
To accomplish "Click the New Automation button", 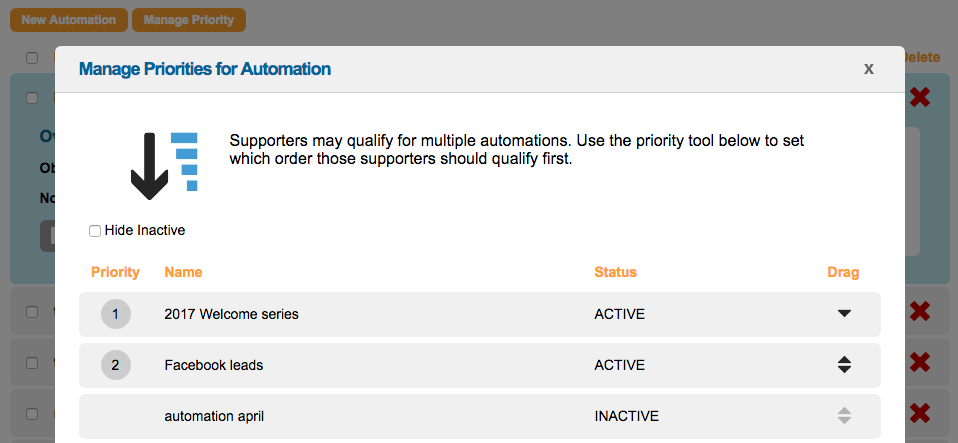I will [69, 20].
